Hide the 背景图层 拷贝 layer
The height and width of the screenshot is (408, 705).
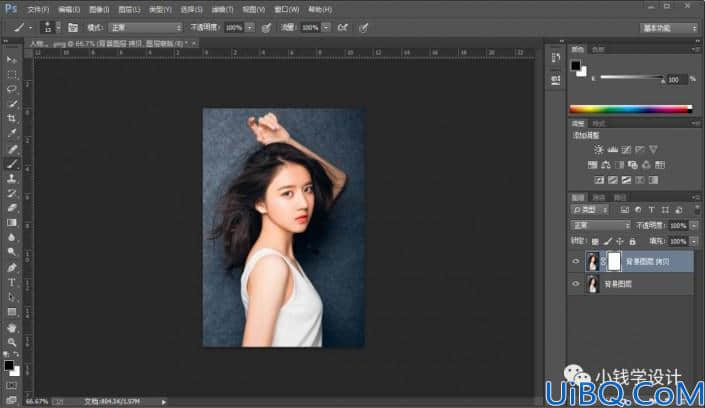click(x=576, y=261)
